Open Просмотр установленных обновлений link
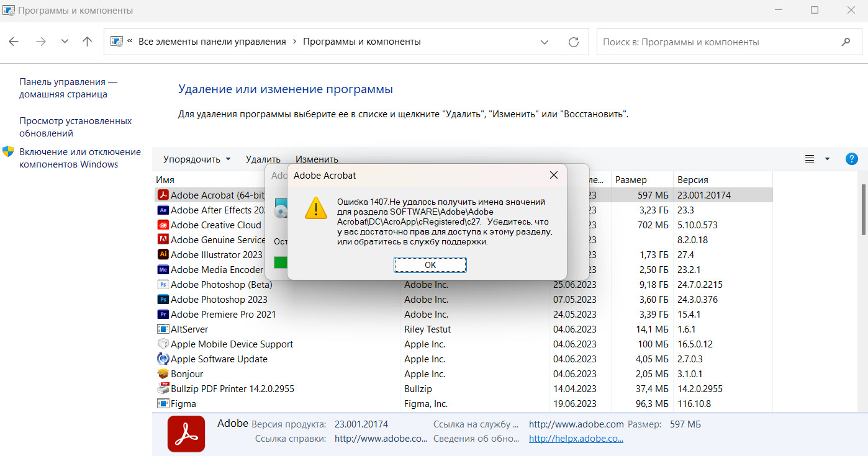 75,127
